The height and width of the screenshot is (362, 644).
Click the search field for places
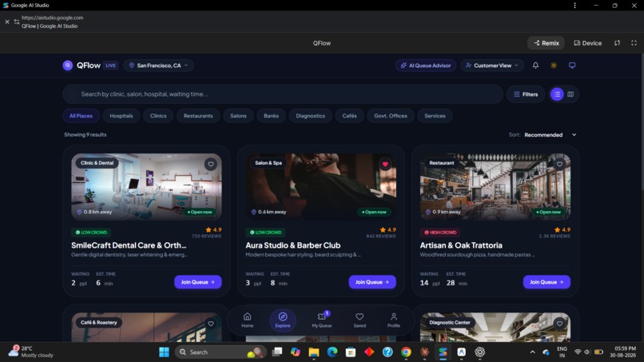click(283, 94)
